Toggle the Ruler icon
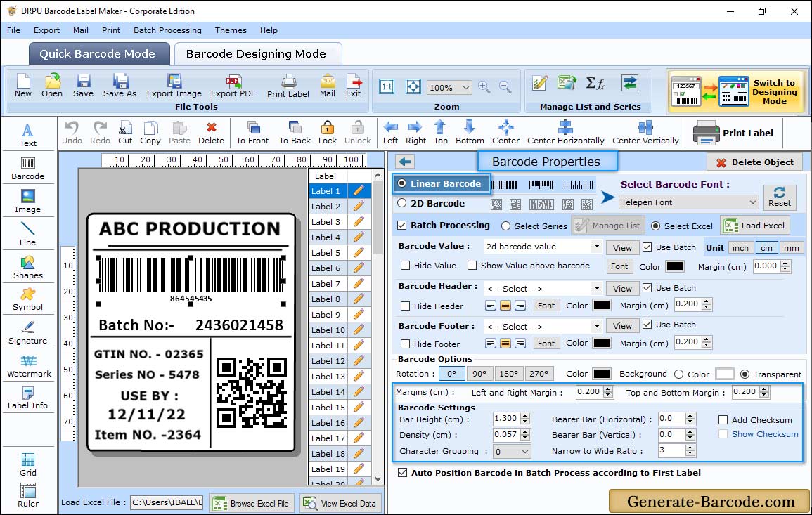This screenshot has height=515, width=812. (28, 495)
